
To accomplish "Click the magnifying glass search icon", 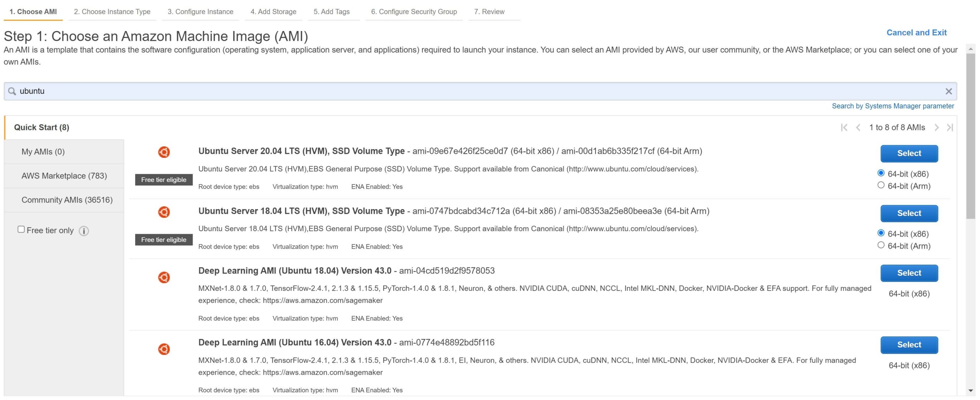I will [12, 91].
